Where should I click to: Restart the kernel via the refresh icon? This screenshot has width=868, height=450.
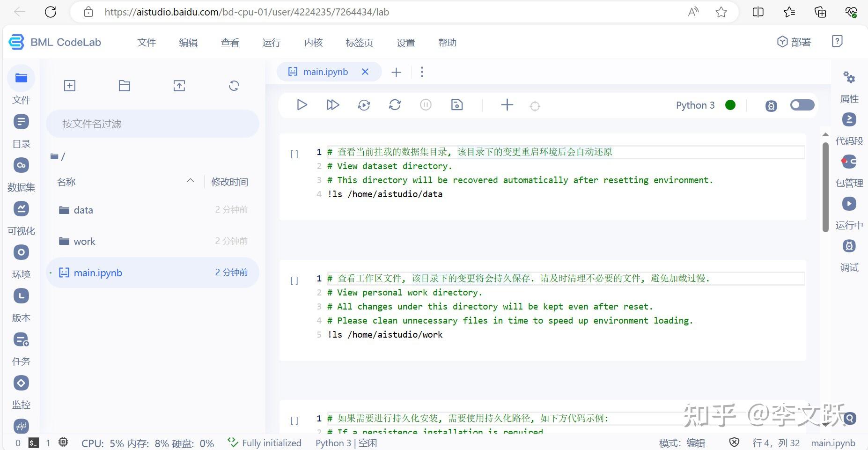[395, 105]
